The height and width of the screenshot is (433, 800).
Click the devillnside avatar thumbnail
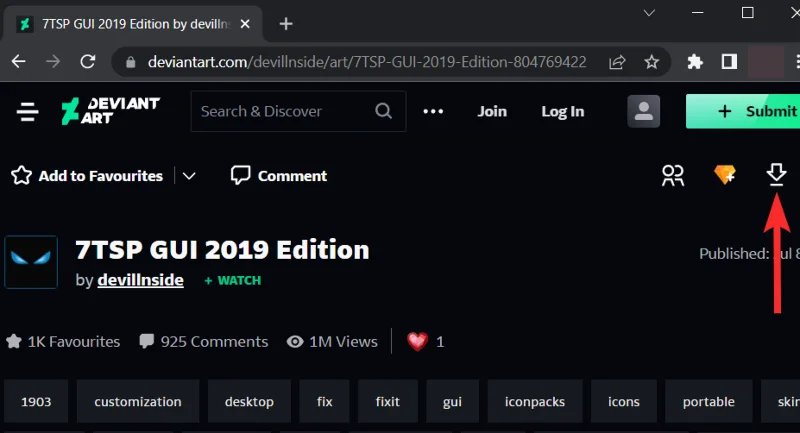[x=31, y=262]
